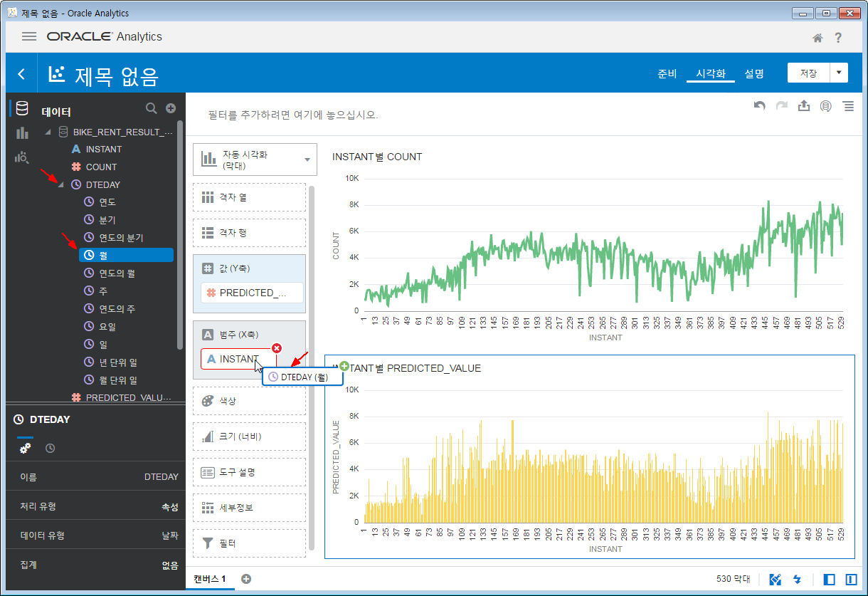Click the 도구 설명 drop target
Viewport: 868px width, 596px height.
click(x=249, y=472)
